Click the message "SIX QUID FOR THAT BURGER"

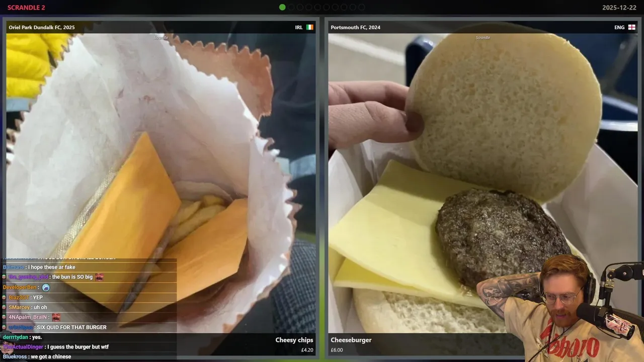[71, 327]
